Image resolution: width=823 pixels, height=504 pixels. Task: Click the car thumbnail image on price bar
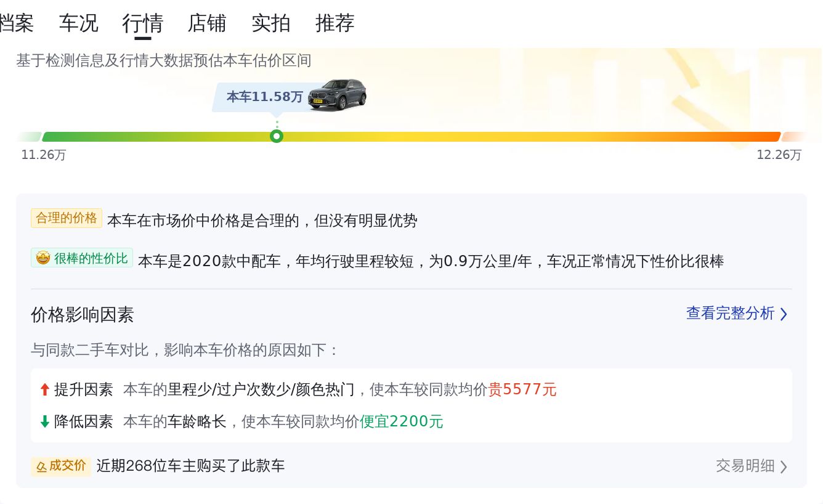[338, 94]
